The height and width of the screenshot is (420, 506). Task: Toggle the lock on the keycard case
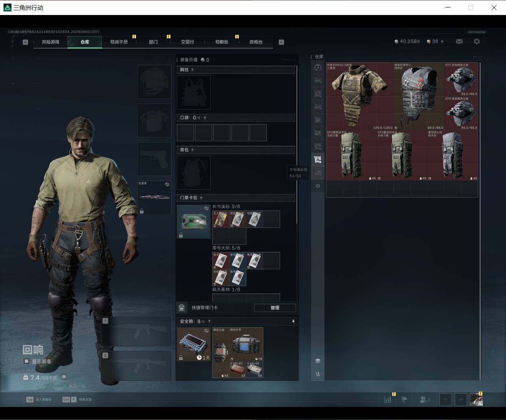pos(181,235)
